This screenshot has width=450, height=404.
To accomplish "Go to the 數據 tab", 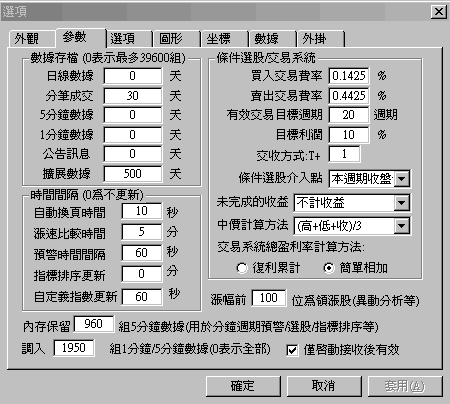I will [x=272, y=39].
